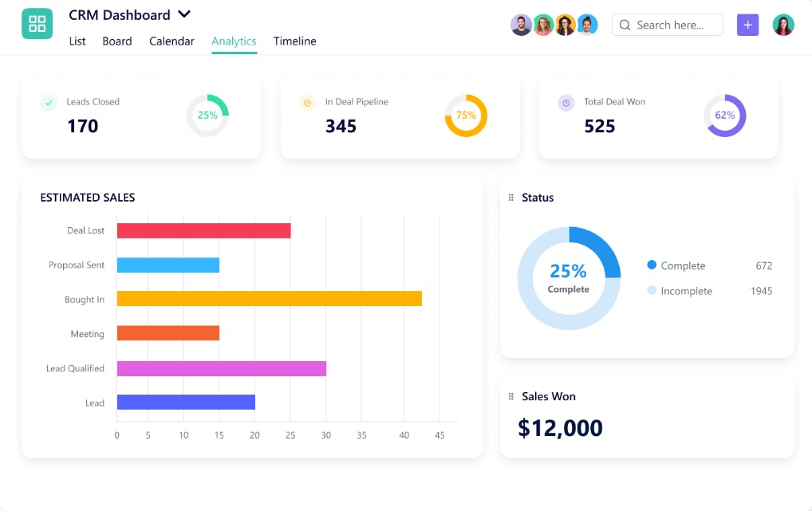
Task: Toggle the Complete legend dot
Action: (652, 265)
